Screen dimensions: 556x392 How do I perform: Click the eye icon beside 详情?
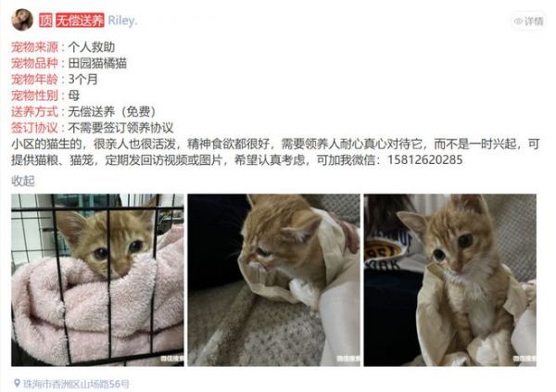(x=518, y=21)
